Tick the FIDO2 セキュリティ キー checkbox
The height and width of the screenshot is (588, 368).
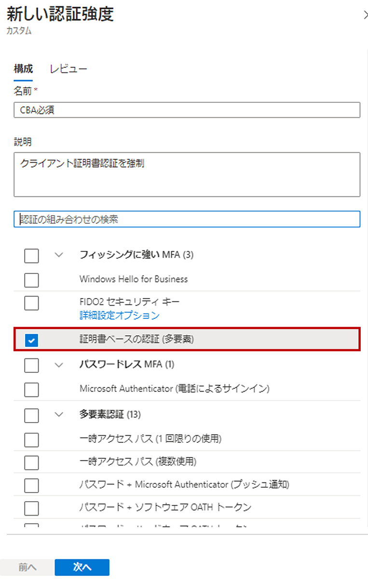click(31, 303)
